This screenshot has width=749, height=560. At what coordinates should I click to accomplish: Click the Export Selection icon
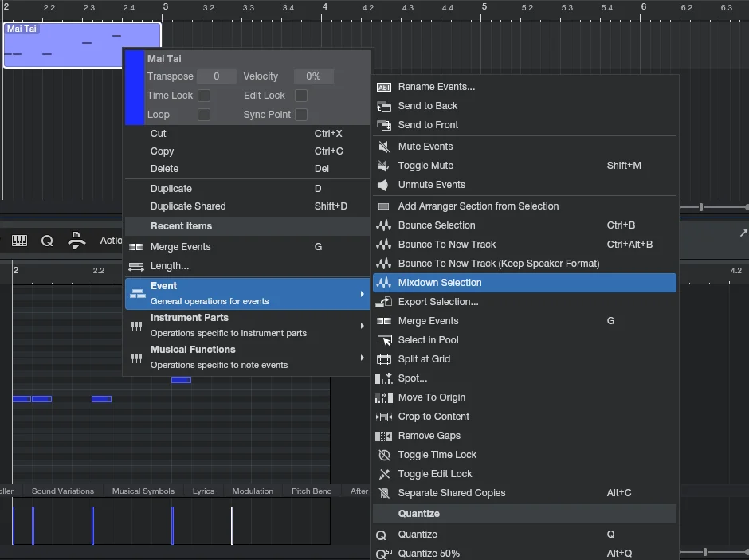click(x=383, y=302)
